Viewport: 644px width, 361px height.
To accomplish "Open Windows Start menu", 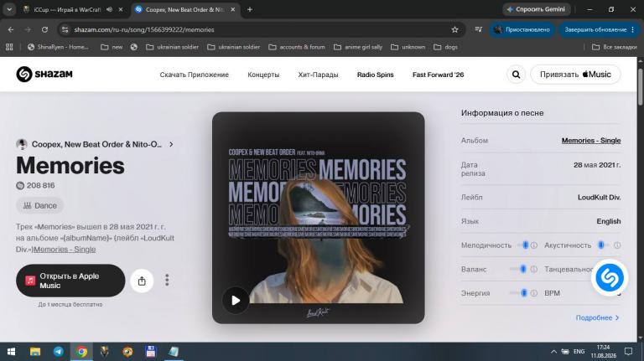I will [x=11, y=352].
